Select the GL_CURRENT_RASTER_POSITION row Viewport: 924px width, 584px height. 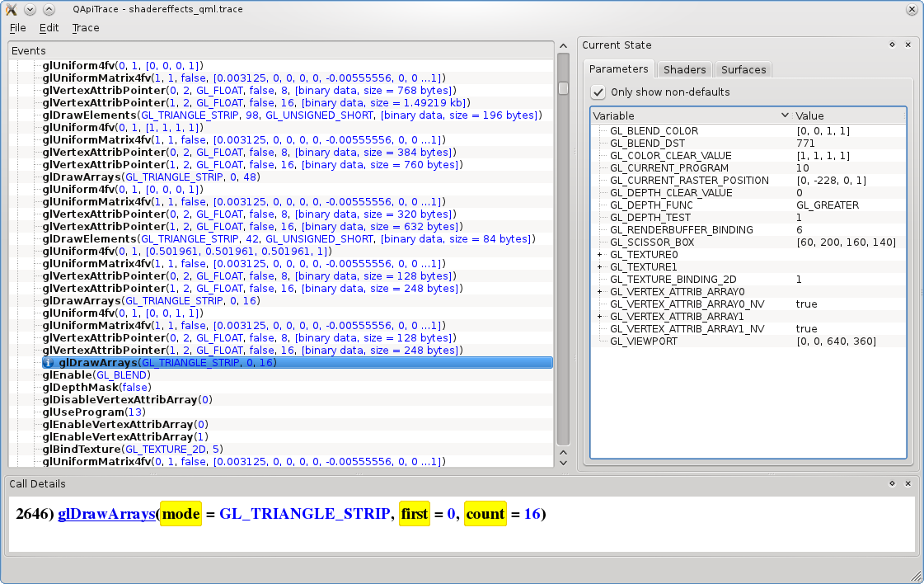click(748, 181)
